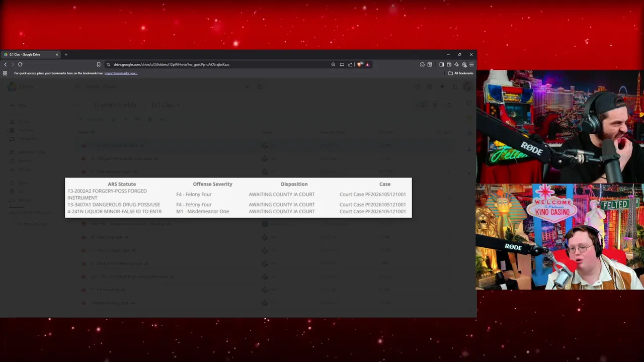644x362 pixels.
Task: Open the Brave VPN icon
Action: pyautogui.click(x=464, y=64)
